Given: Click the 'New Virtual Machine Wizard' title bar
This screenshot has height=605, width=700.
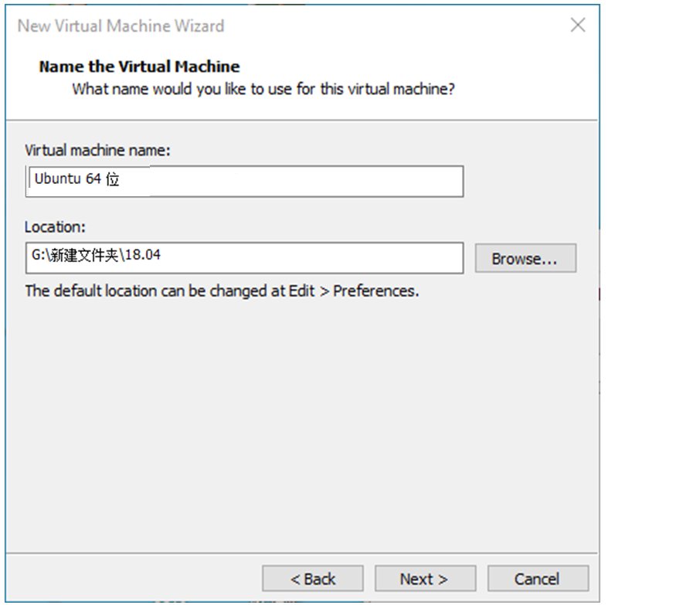Looking at the screenshot, I should 121,25.
